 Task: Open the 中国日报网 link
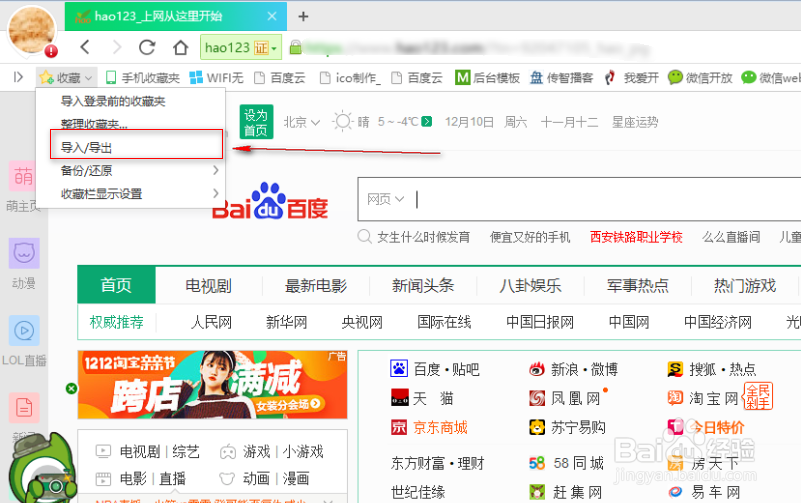(x=540, y=322)
